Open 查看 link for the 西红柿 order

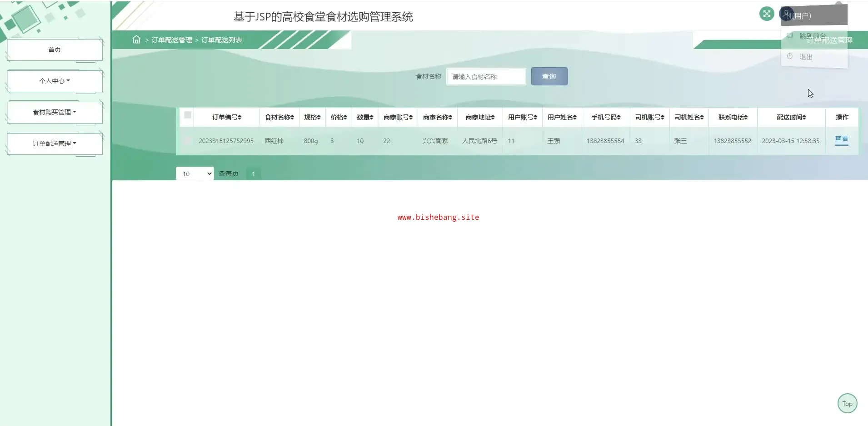tap(842, 139)
